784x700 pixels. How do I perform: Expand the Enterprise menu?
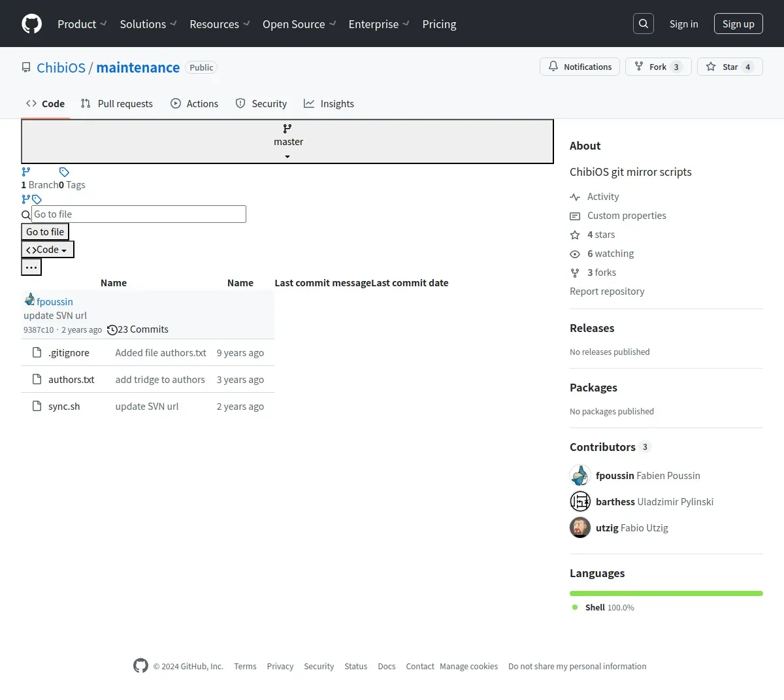pos(379,24)
